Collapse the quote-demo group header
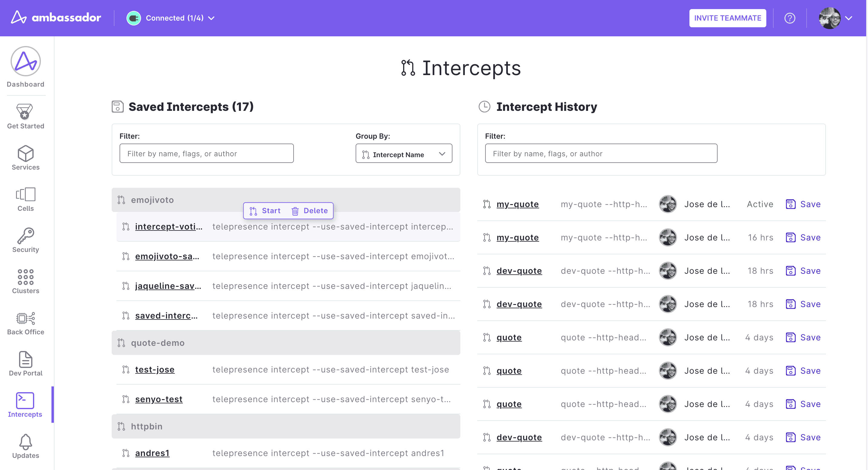868x470 pixels. click(286, 343)
